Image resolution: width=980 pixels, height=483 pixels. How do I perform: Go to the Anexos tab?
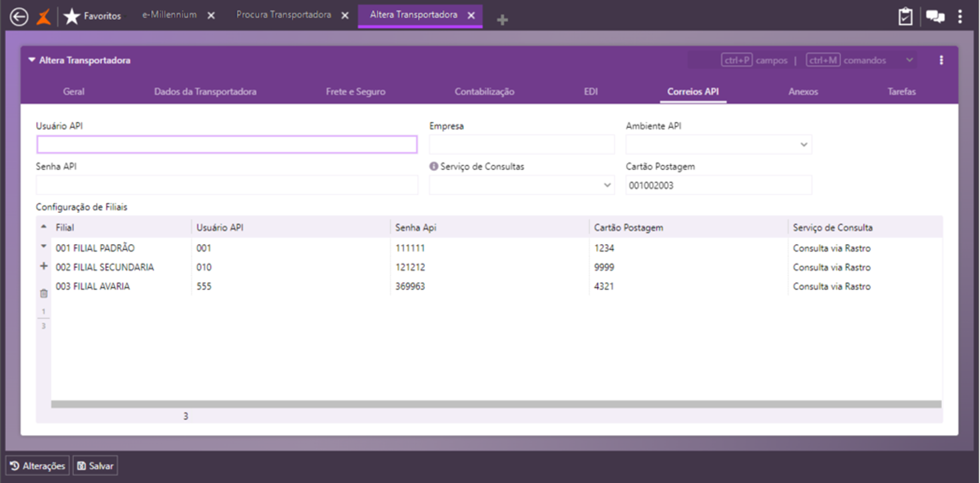(x=803, y=92)
